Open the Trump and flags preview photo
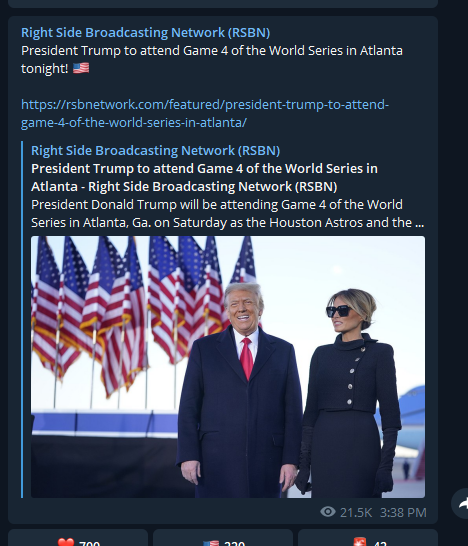This screenshot has height=546, width=468. coord(228,367)
